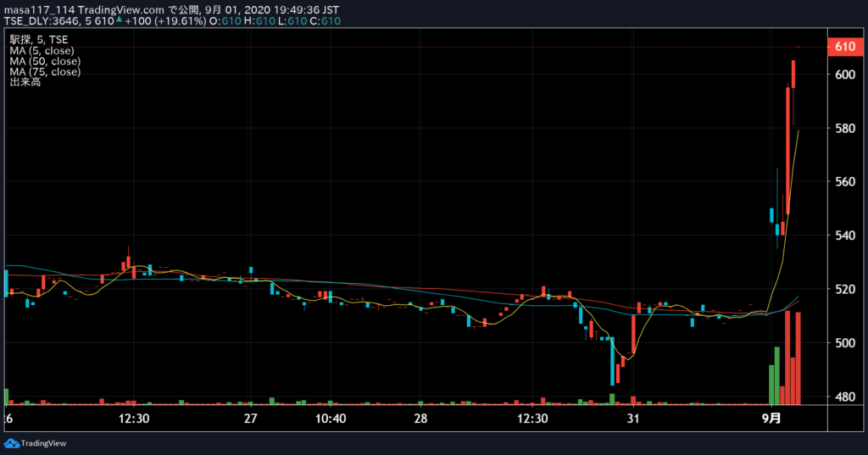
Task: Click the 9月 label on time axis
Action: pos(771,419)
